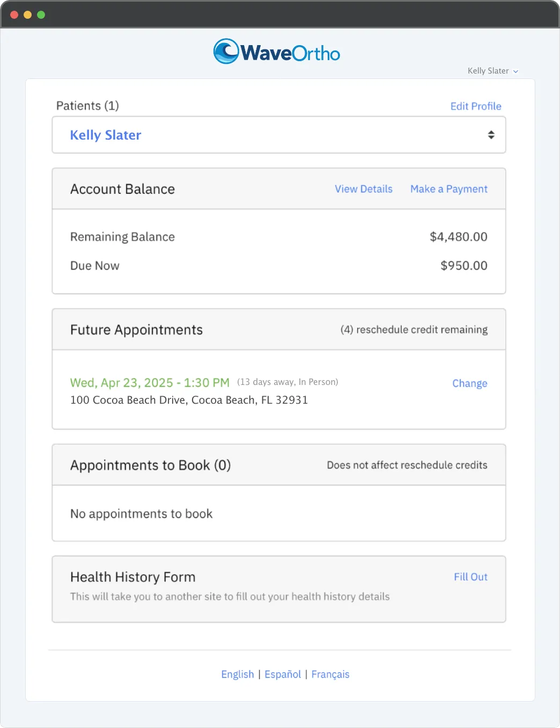Click the Edit Profile link

[476, 106]
